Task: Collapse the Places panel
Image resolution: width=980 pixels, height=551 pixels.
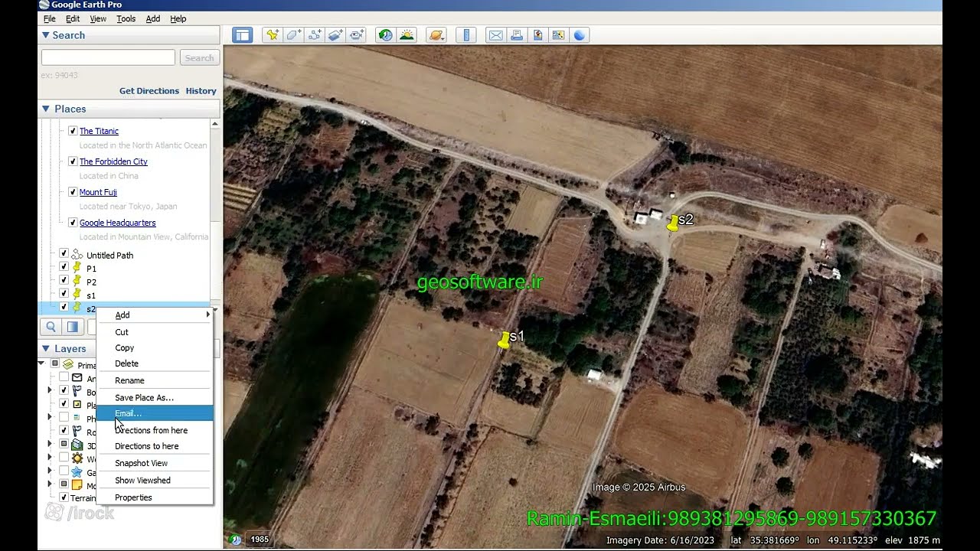Action: tap(46, 109)
